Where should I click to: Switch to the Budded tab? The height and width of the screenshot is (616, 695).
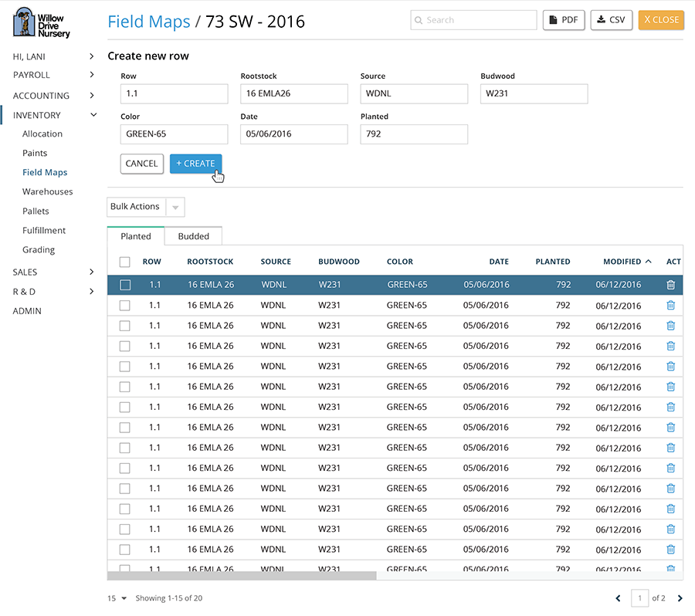[x=193, y=236]
